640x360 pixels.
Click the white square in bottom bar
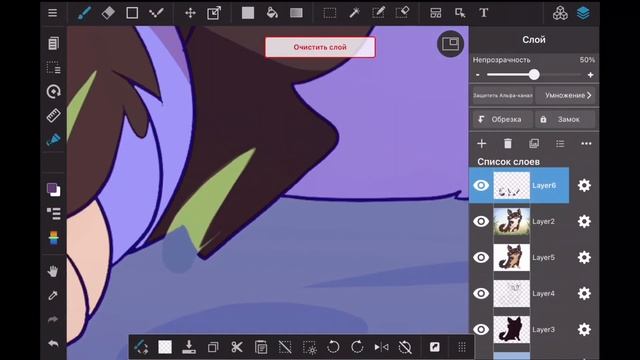165,347
